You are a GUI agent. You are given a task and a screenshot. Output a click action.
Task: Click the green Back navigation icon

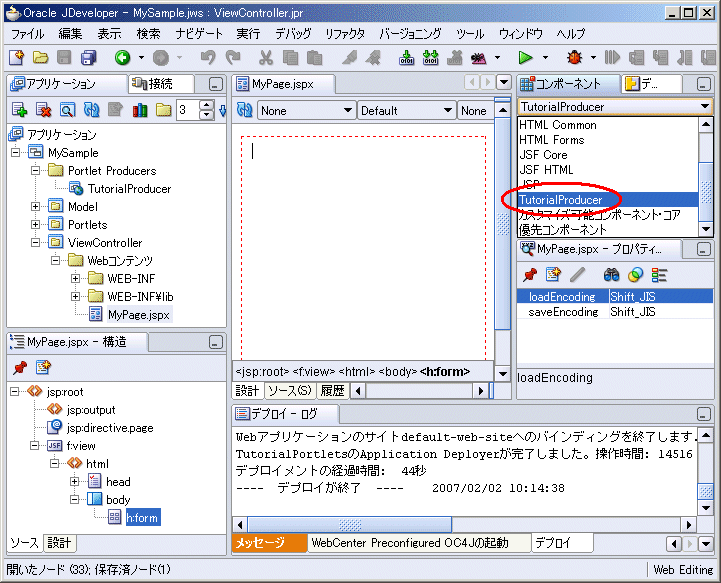(122, 57)
